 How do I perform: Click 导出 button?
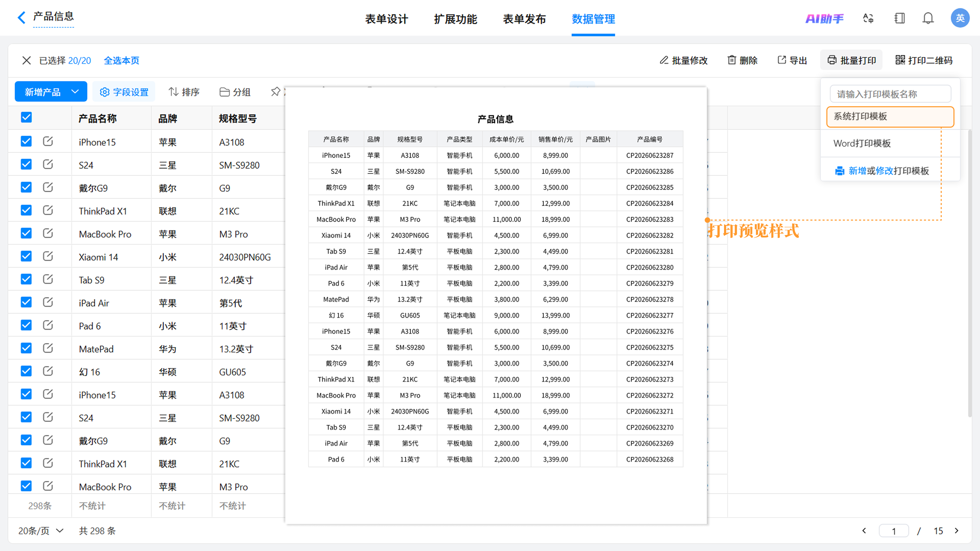tap(792, 61)
